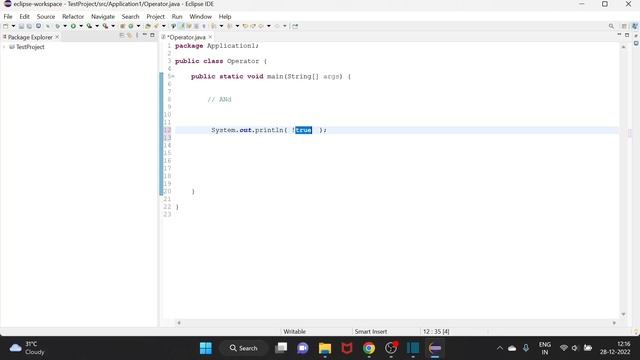This screenshot has width=640, height=360.
Task: Collapse All in the Package Explorer
Action: pyautogui.click(x=122, y=36)
